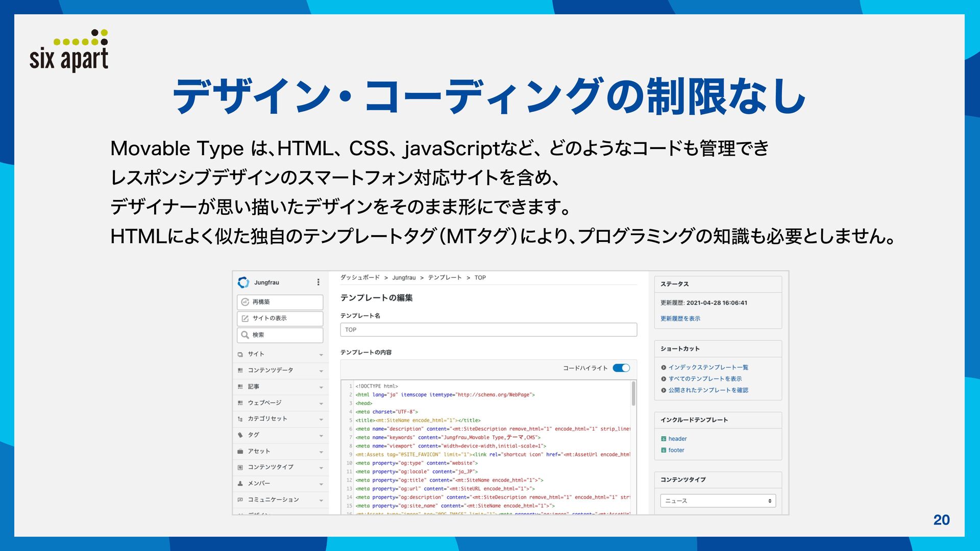The width and height of the screenshot is (980, 551).
Task: Expand the サイト menu arrow
Action: (321, 355)
